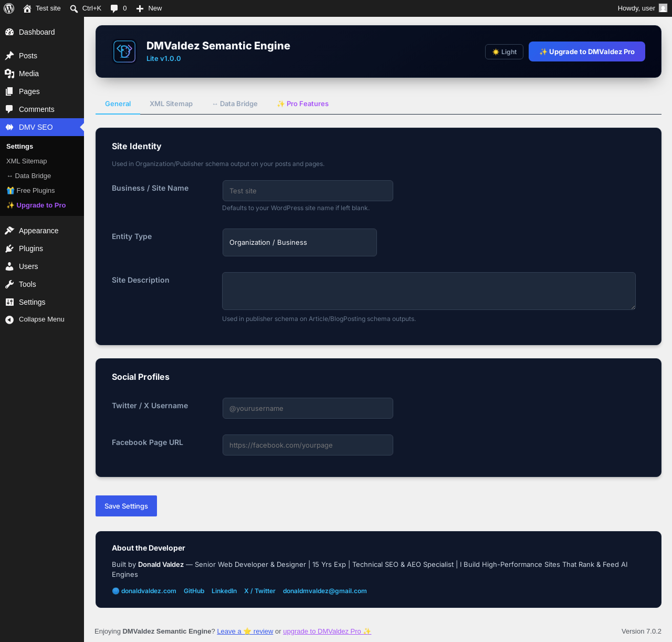The height and width of the screenshot is (642, 672).
Task: Toggle the Light theme mode button
Action: pos(504,52)
